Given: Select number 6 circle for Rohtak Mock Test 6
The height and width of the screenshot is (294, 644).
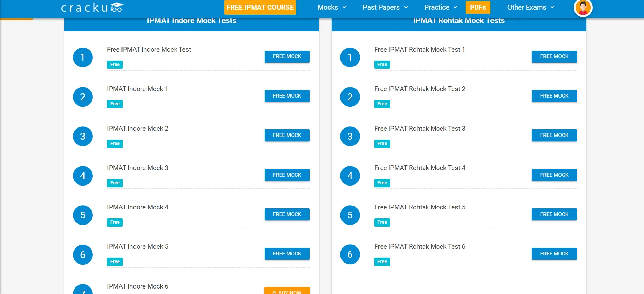Looking at the screenshot, I should [350, 255].
